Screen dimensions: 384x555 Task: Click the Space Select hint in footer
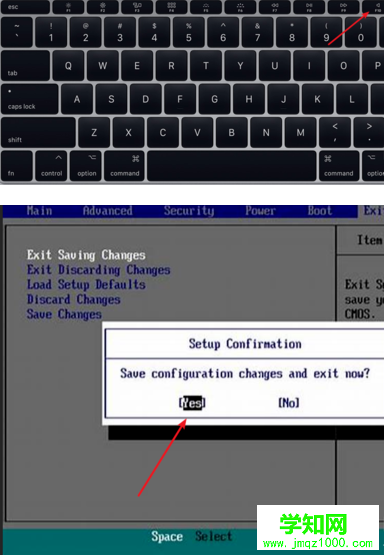(192, 536)
